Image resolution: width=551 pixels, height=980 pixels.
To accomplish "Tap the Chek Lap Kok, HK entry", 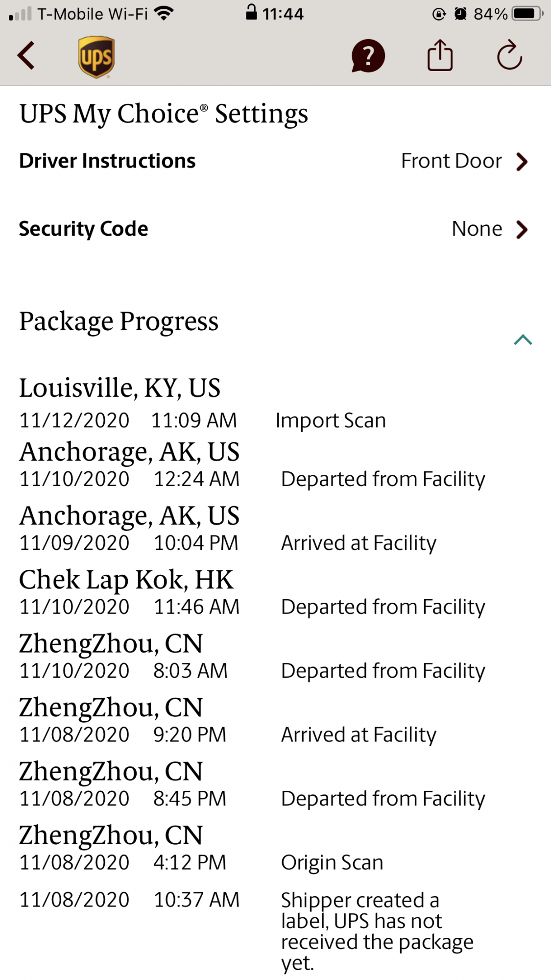I will click(x=126, y=580).
